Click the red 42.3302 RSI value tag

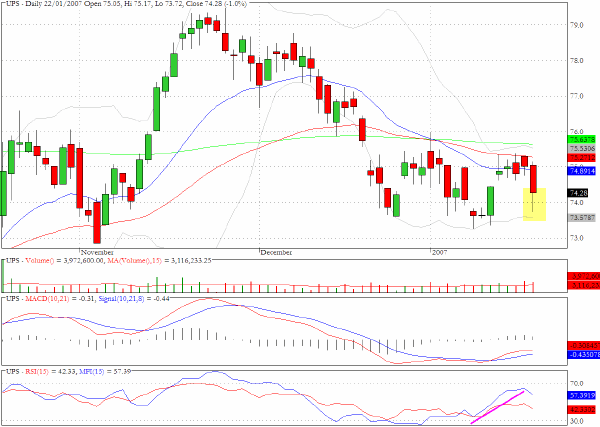[582, 410]
